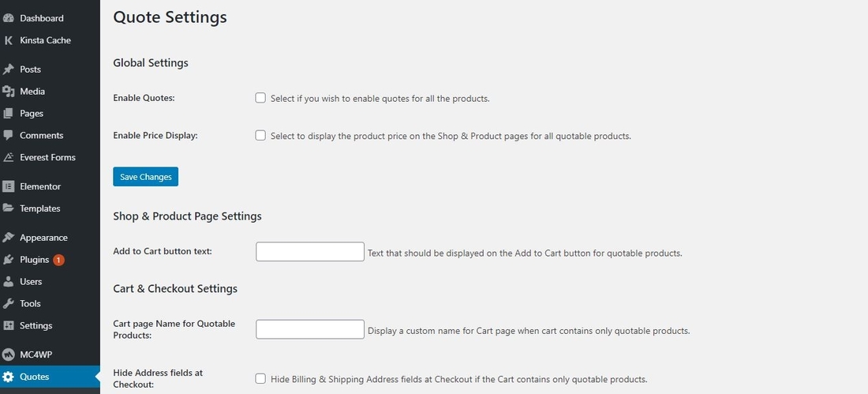Viewport: 868px width, 394px height.
Task: Click the Cart page Name input field
Action: click(x=310, y=329)
